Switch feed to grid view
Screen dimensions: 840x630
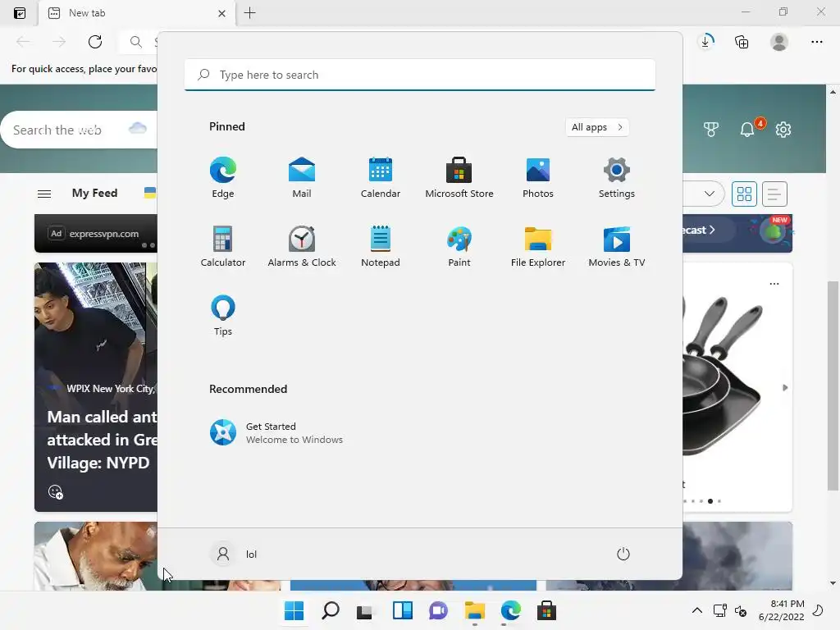744,194
